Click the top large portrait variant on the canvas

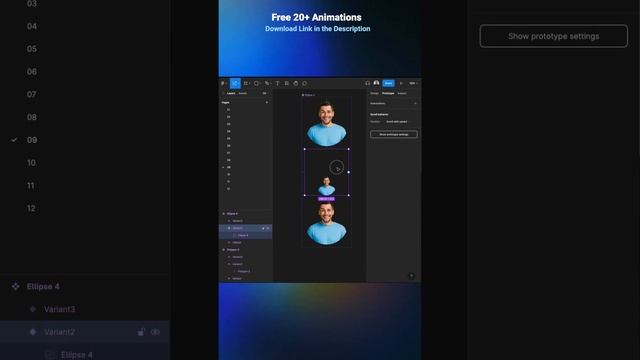pos(327,124)
